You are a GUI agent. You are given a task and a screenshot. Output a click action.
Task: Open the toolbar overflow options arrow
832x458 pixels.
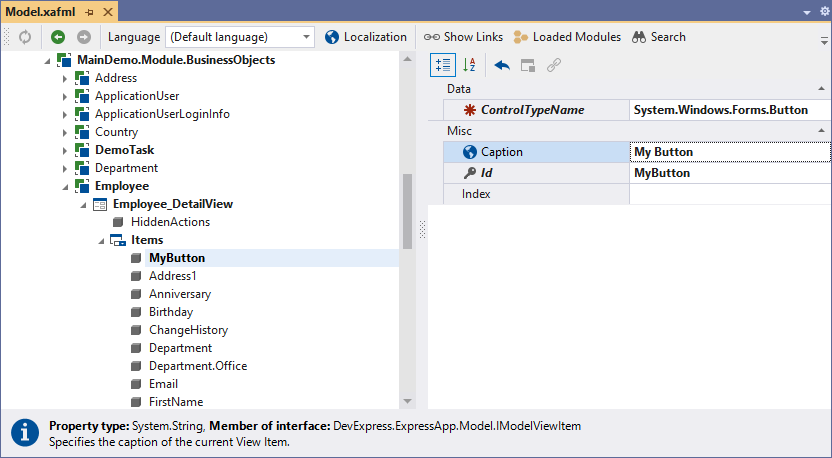[824, 40]
